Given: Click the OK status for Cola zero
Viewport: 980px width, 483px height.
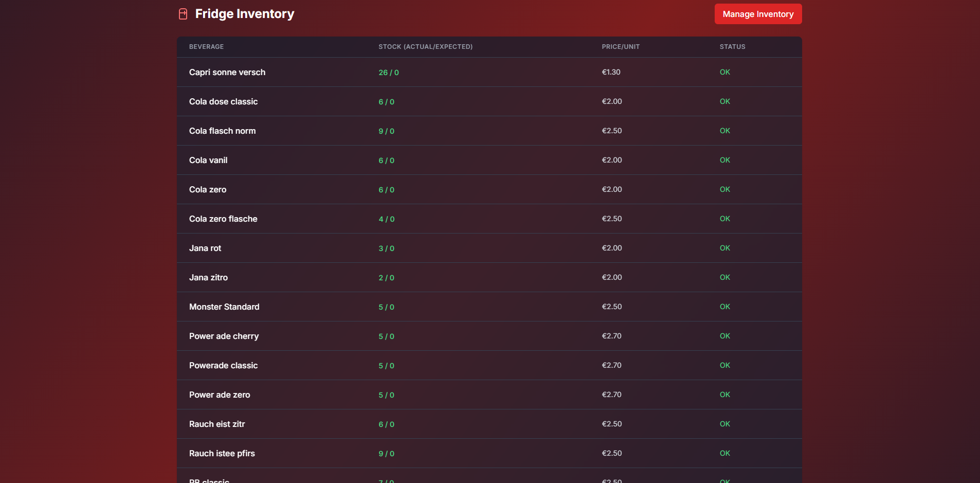Looking at the screenshot, I should point(725,189).
